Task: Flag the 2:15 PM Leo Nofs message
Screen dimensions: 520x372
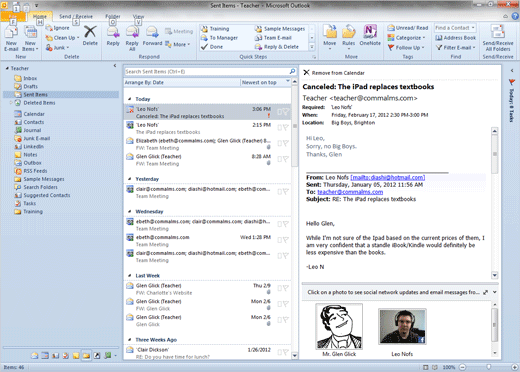Action: tap(286, 128)
